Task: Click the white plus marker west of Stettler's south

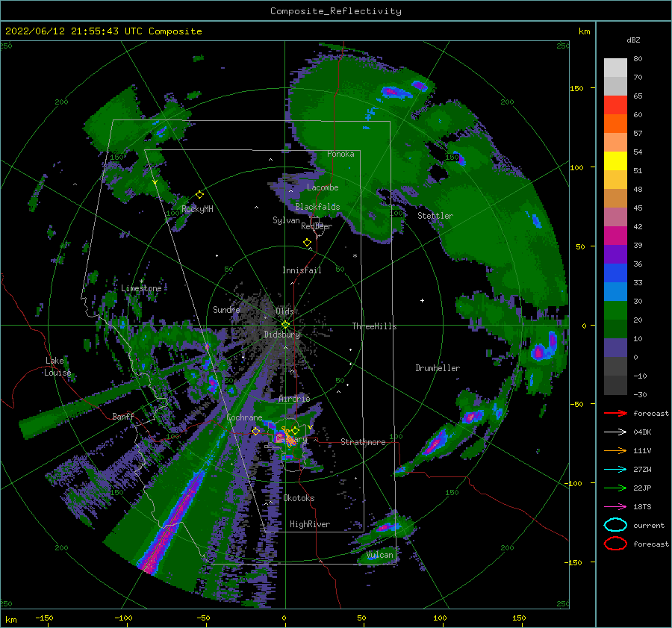Action: 422,300
